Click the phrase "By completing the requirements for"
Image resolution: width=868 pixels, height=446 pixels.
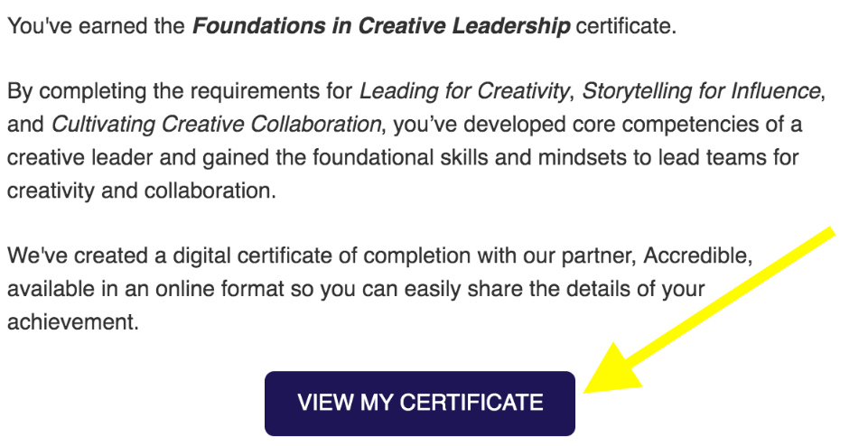click(181, 91)
